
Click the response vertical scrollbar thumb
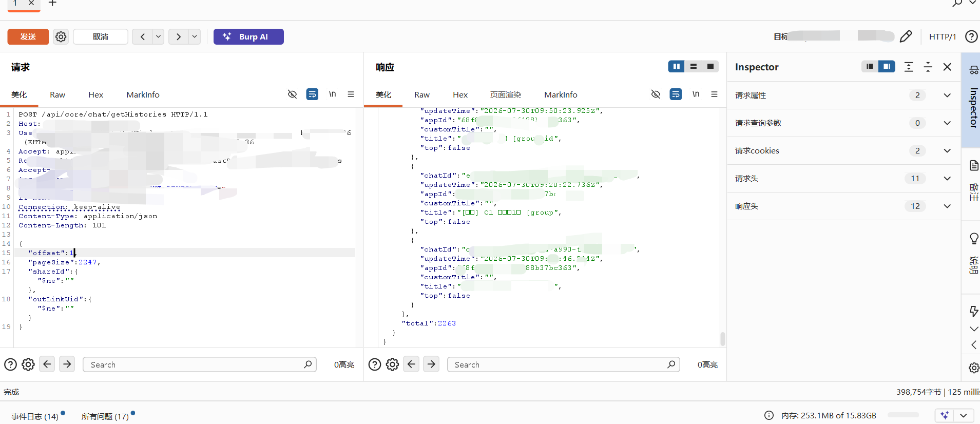(x=723, y=339)
